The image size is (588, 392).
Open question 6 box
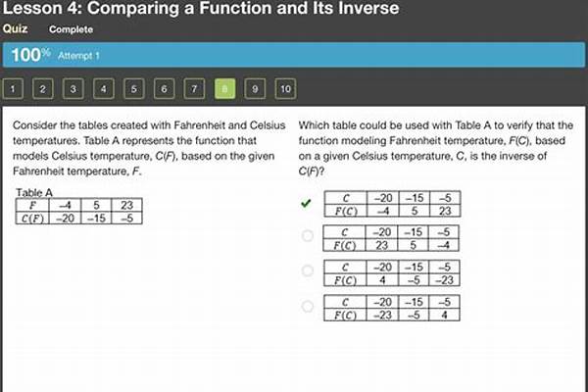pyautogui.click(x=164, y=89)
